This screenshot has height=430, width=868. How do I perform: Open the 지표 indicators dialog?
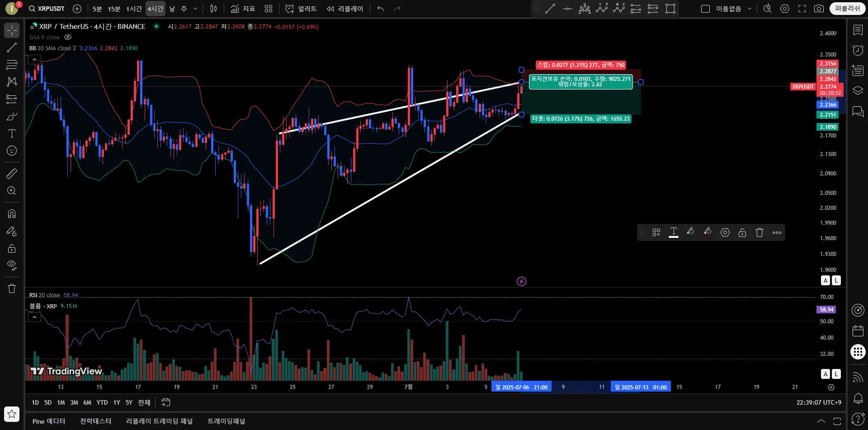click(x=243, y=9)
